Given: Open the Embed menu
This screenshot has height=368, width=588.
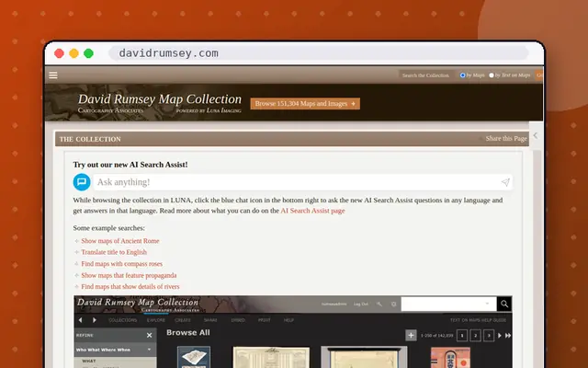Looking at the screenshot, I should pos(238,320).
